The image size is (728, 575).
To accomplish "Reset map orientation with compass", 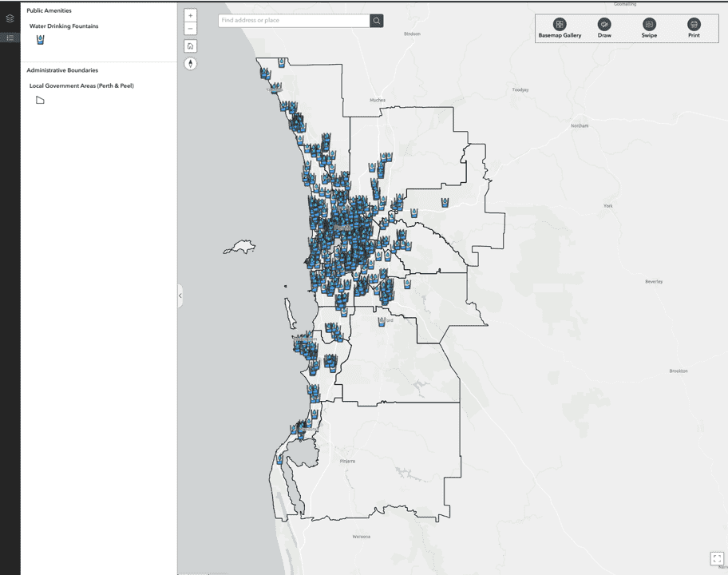I will [x=190, y=63].
